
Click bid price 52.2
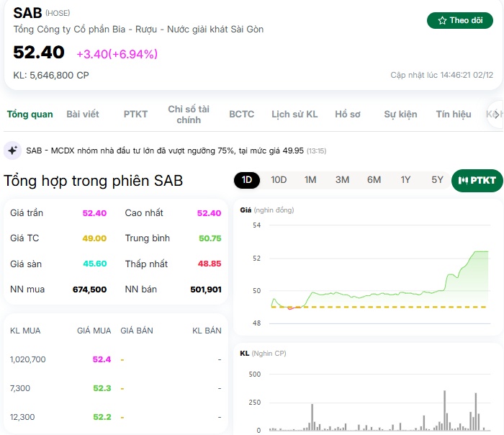pos(102,417)
